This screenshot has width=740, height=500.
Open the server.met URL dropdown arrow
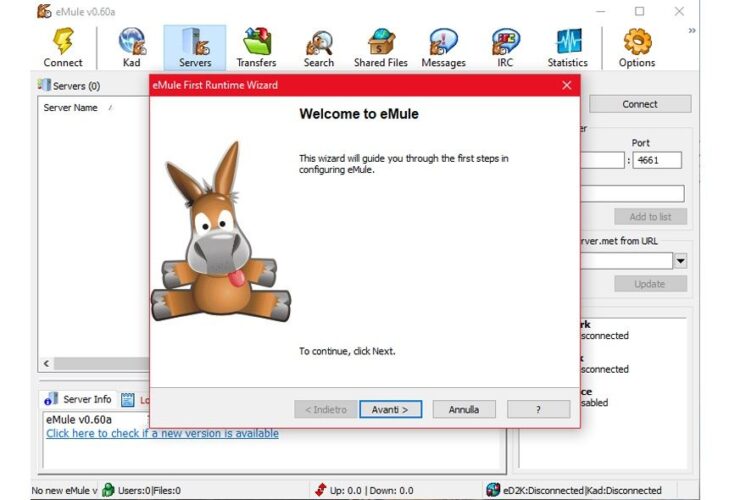click(x=681, y=261)
